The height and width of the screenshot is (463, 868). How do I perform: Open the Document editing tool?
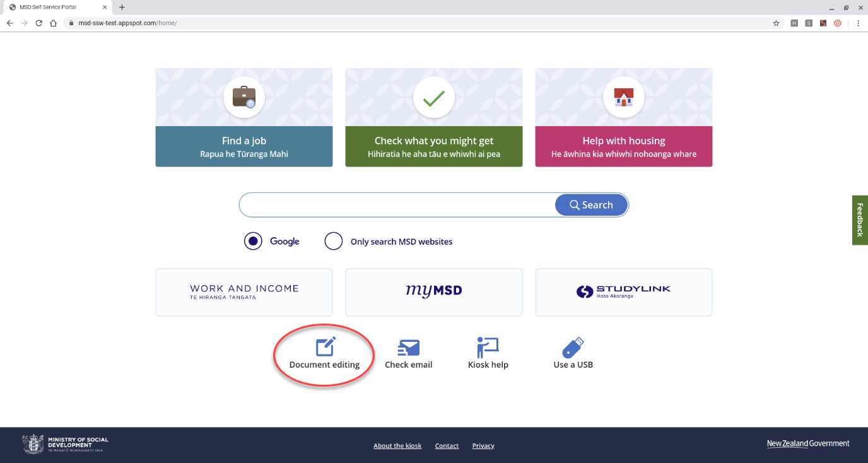(324, 354)
